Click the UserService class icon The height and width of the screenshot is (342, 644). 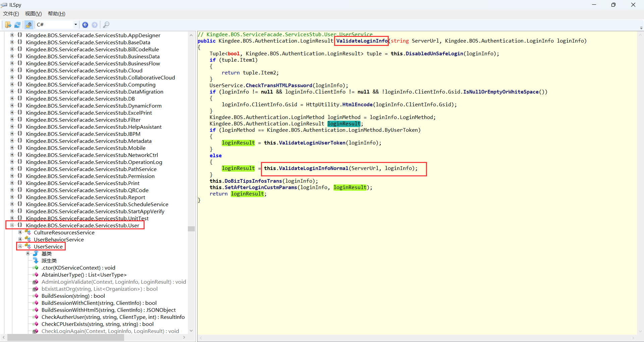point(28,246)
